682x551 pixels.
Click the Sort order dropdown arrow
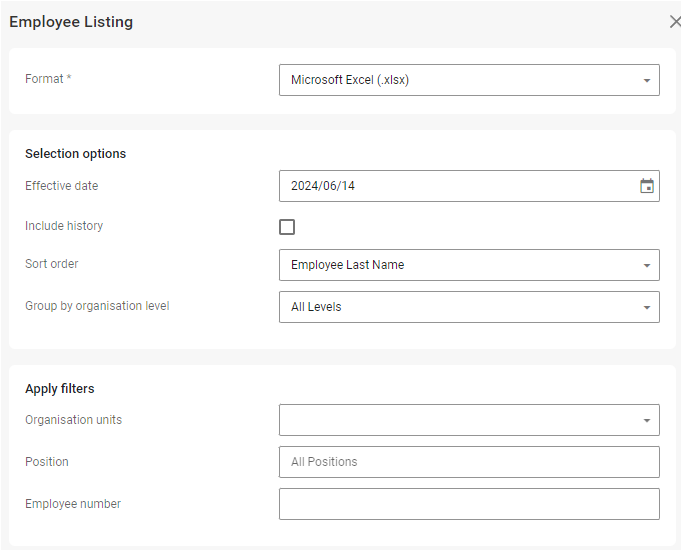point(646,266)
